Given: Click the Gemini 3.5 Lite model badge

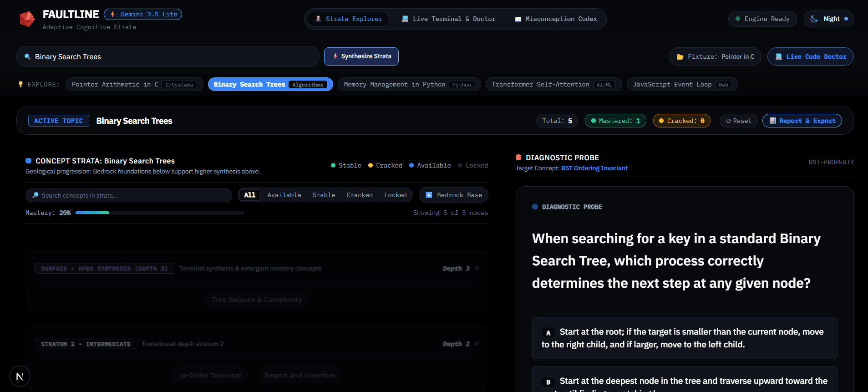Looking at the screenshot, I should [x=143, y=15].
